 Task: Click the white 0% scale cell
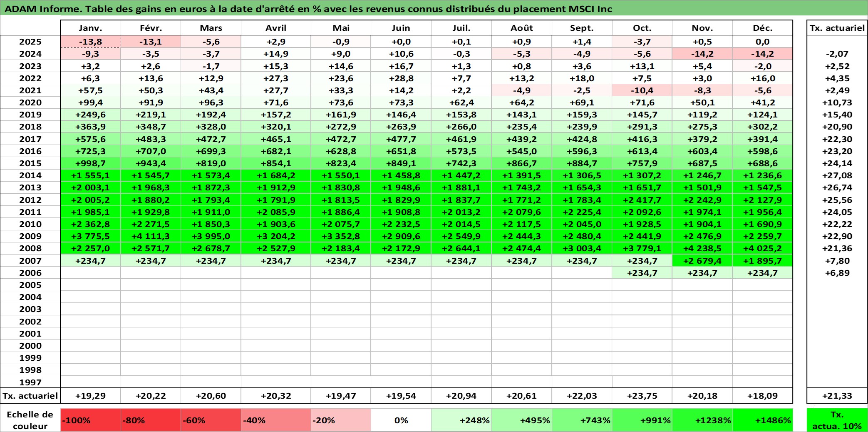click(x=401, y=420)
